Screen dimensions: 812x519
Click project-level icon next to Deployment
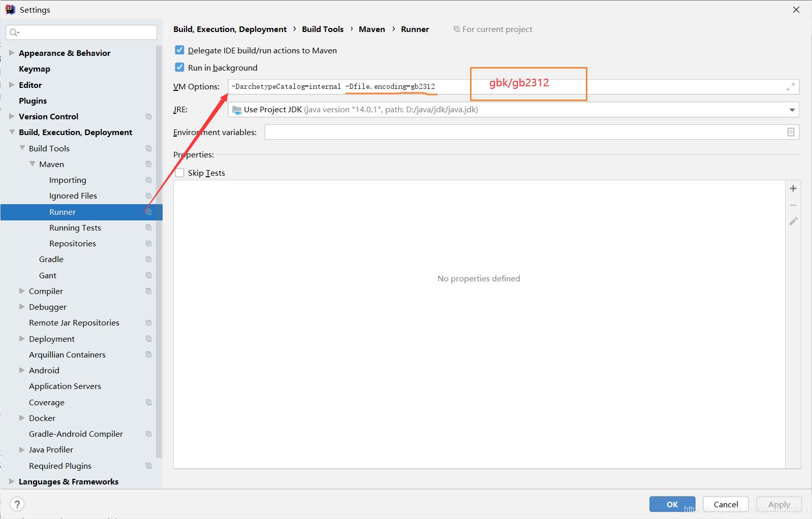148,339
